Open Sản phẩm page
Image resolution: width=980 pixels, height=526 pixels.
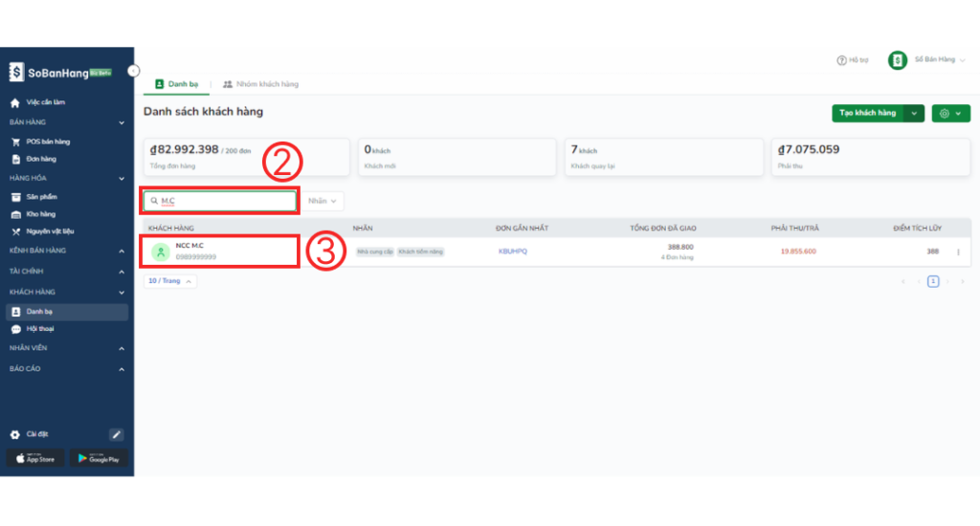[41, 197]
